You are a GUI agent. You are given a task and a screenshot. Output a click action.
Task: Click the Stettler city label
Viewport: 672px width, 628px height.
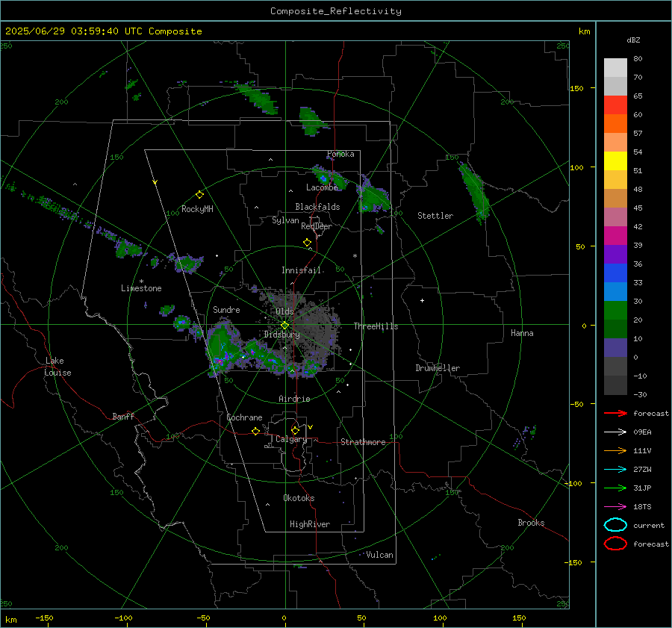(435, 216)
